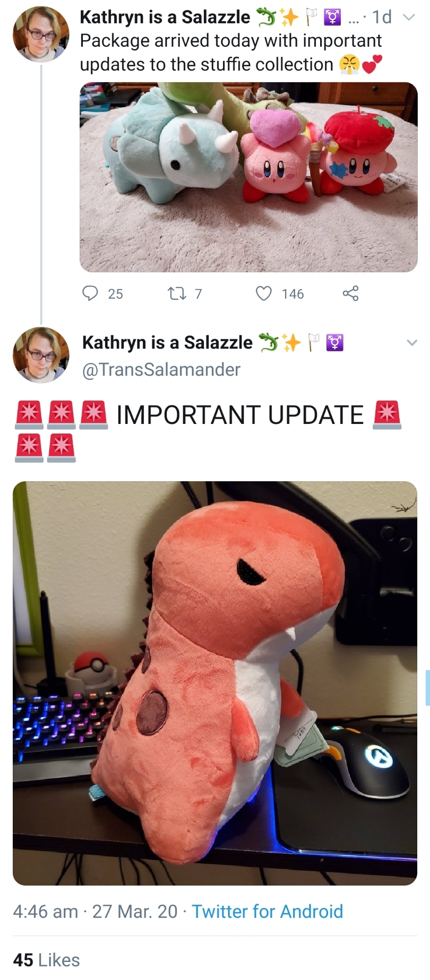Click the like count 146
The width and height of the screenshot is (430, 980).
tap(293, 294)
